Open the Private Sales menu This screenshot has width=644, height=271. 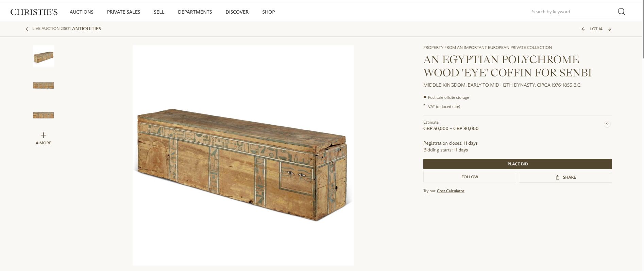(x=123, y=12)
